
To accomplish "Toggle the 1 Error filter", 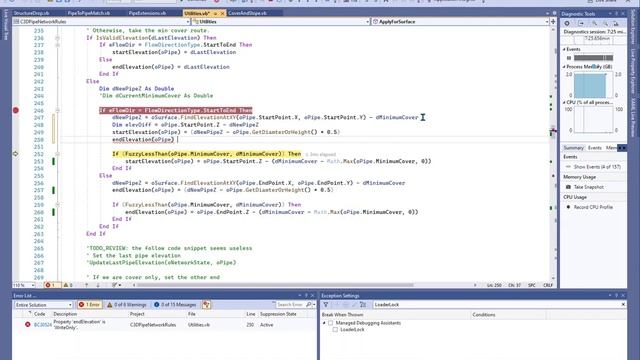I will click(90, 304).
